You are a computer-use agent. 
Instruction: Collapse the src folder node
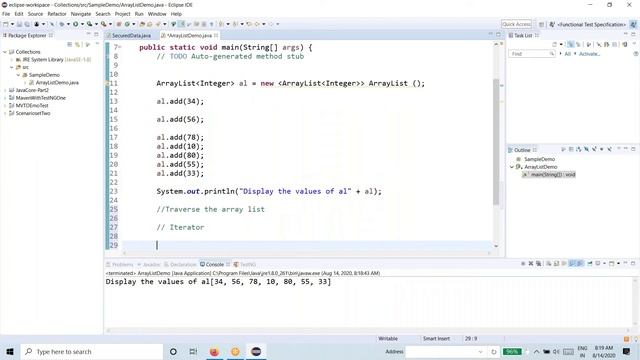[x=12, y=67]
